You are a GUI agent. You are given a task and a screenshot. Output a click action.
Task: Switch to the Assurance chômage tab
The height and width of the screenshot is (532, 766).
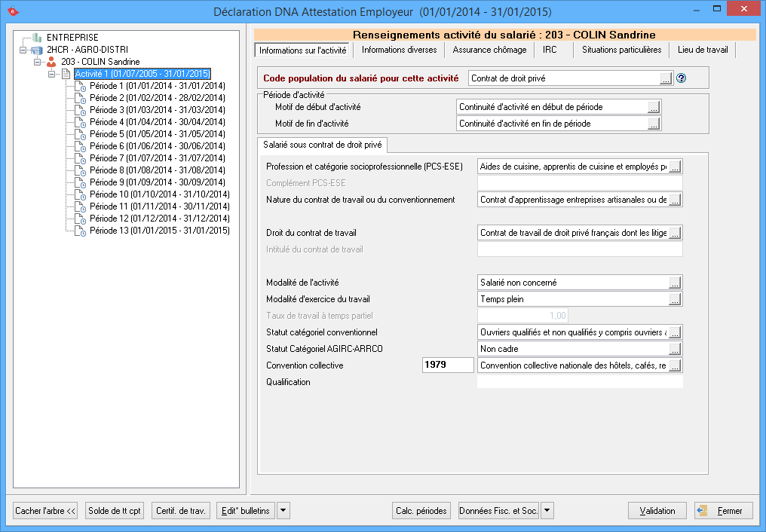[x=489, y=50]
